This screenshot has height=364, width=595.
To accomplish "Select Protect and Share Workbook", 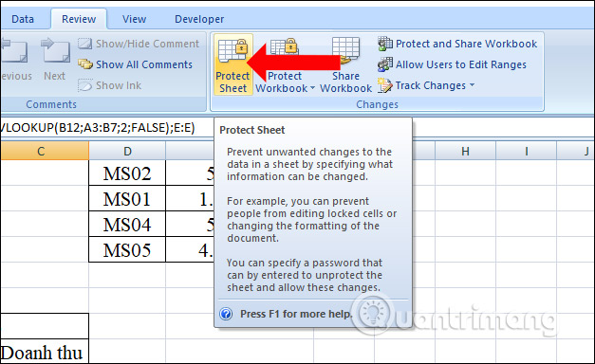I will click(x=456, y=44).
